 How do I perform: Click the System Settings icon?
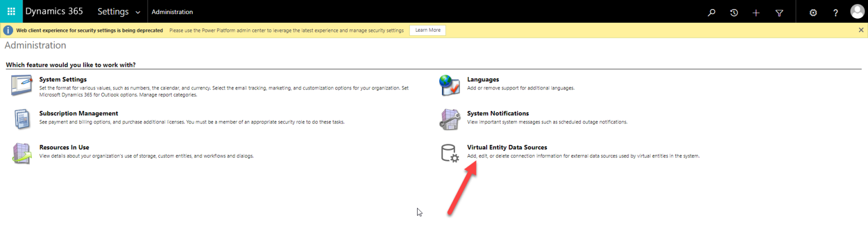coord(22,85)
